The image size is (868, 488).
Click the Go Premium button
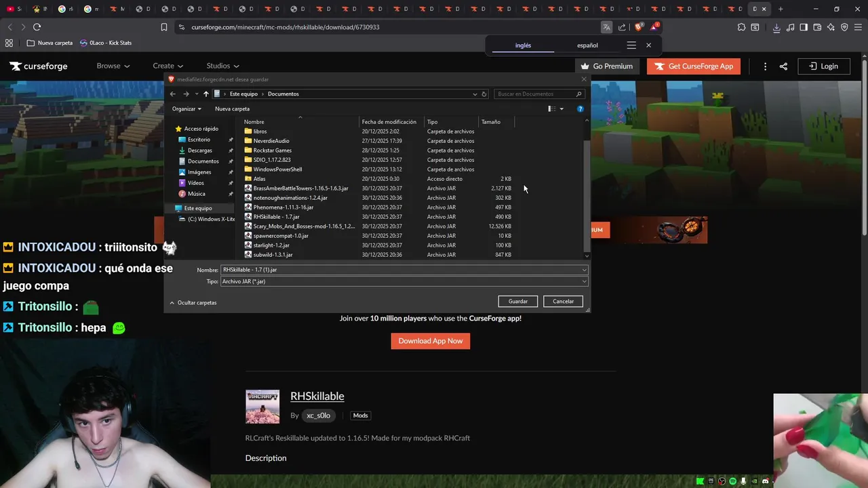click(606, 66)
